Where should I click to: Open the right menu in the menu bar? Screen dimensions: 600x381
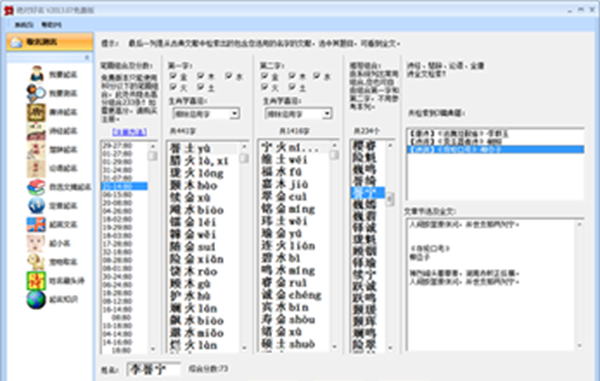(51, 25)
